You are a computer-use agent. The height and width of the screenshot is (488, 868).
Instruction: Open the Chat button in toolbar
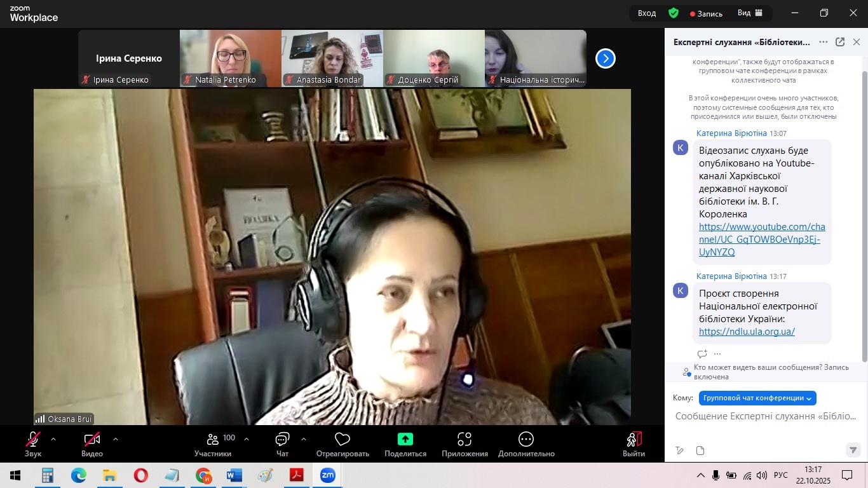282,440
